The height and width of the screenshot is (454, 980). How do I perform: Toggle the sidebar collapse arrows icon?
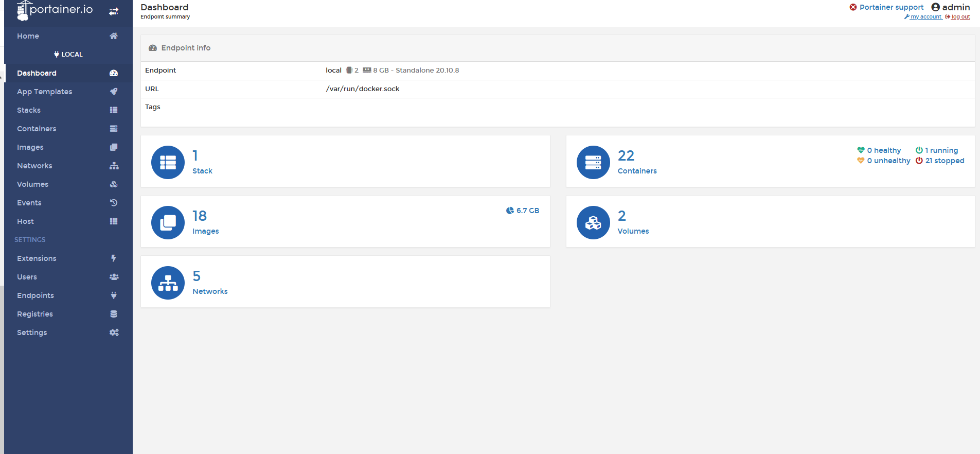click(114, 11)
